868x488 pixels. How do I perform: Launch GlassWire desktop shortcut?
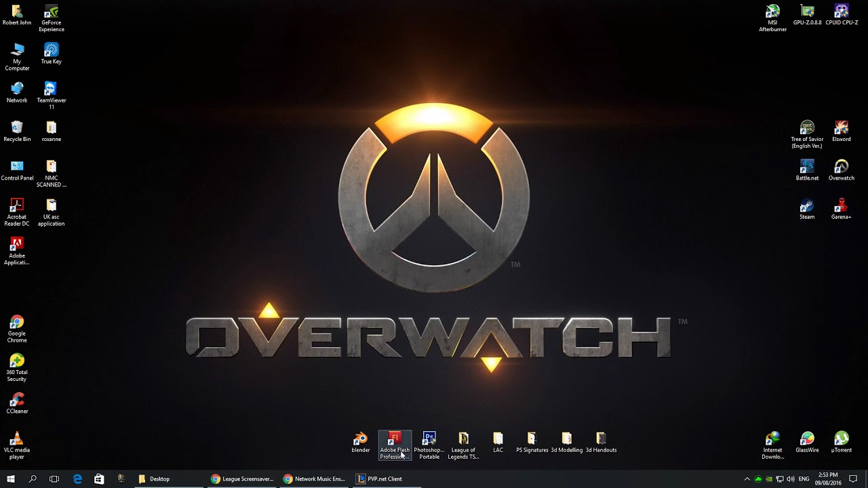(807, 442)
